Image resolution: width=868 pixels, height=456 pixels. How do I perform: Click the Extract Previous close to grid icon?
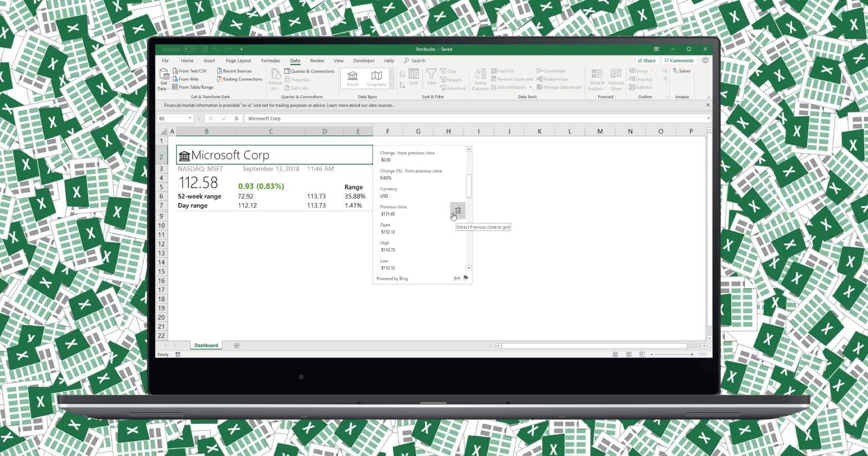[x=457, y=211]
